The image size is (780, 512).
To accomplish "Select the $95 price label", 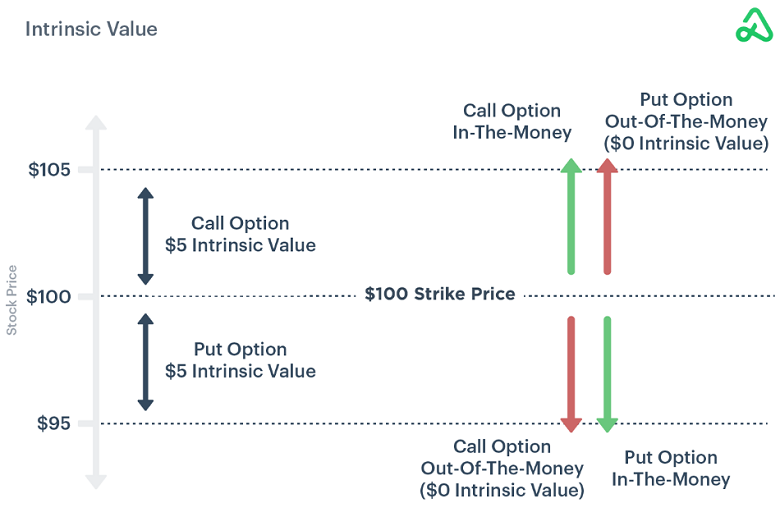I will pos(53,423).
